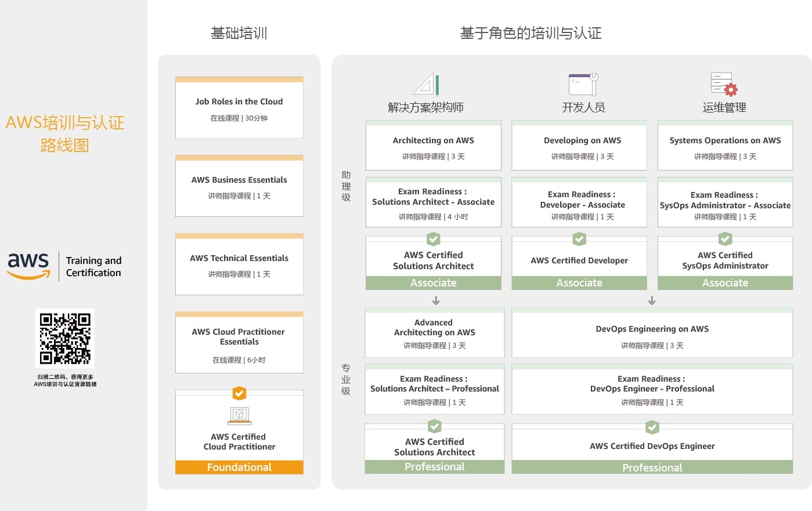This screenshot has height=511, width=812.
Task: Click the 解决方案架构师 role label
Action: [x=426, y=107]
